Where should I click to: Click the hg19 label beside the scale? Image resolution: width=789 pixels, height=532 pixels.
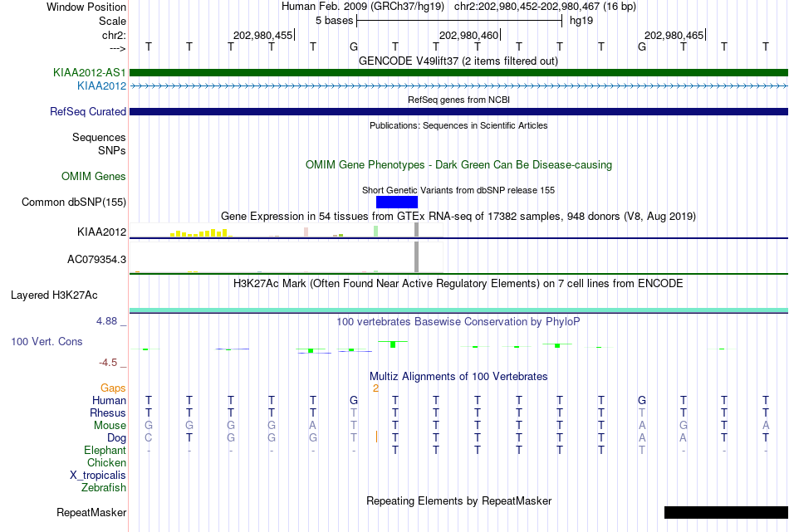tap(581, 21)
